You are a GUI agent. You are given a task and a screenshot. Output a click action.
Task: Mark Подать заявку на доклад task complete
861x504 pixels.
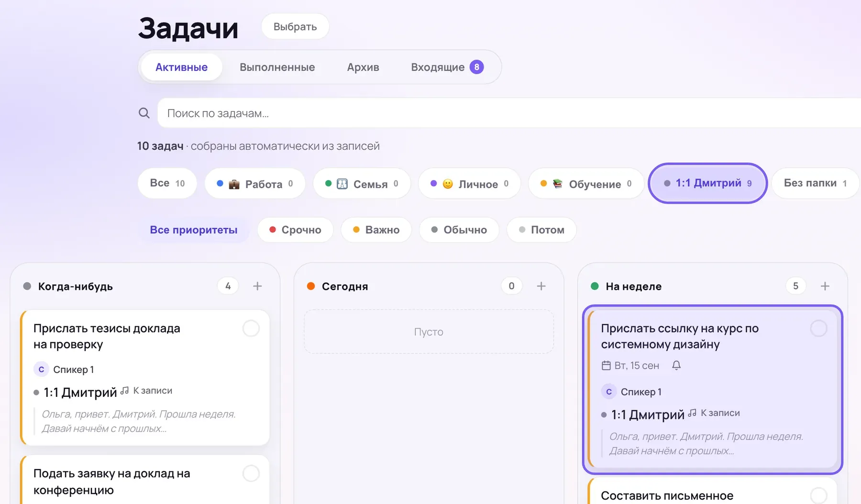pyautogui.click(x=251, y=473)
